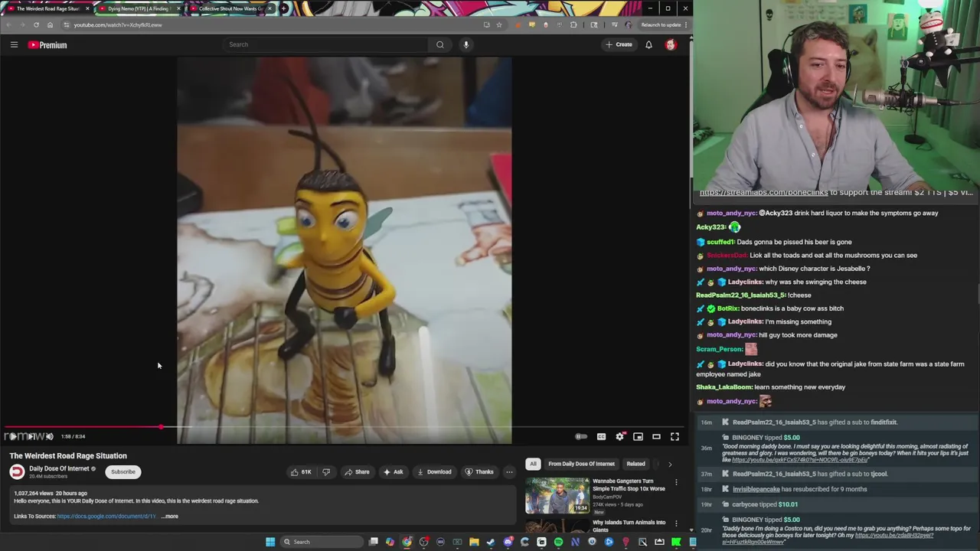The image size is (980, 551).
Task: Open the Windows Start menu
Action: [x=270, y=542]
